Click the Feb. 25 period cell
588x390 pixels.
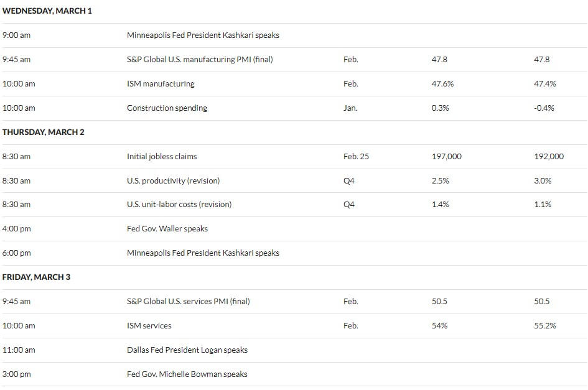pos(356,156)
